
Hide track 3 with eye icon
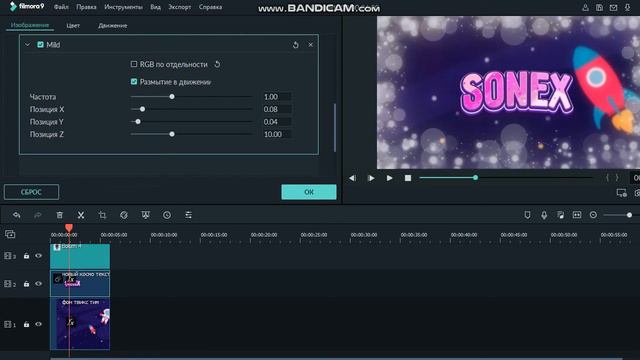pos(38,256)
